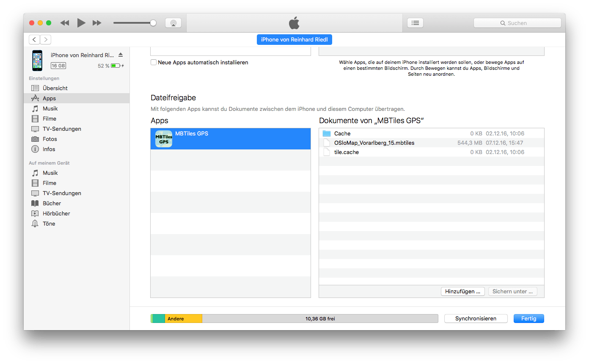This screenshot has width=589, height=364.
Task: Start playback with the play button
Action: (81, 23)
